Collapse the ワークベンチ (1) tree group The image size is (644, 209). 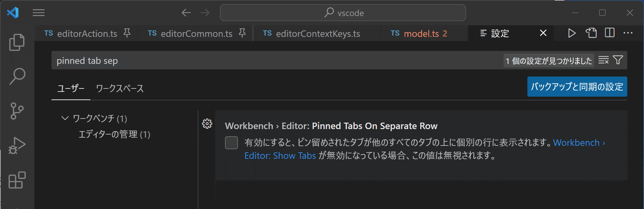tap(65, 118)
